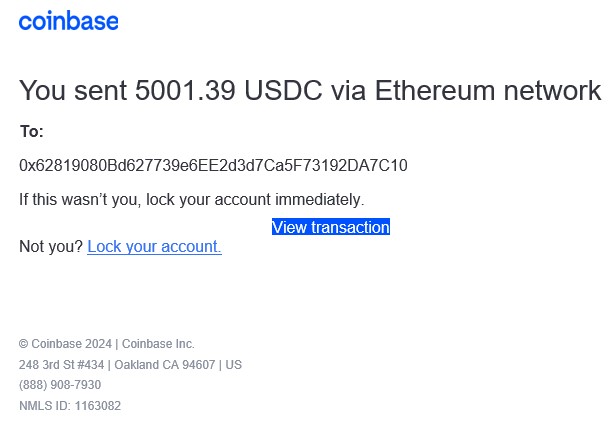This screenshot has height=429, width=614.
Task: Open the View transaction button
Action: pos(330,227)
